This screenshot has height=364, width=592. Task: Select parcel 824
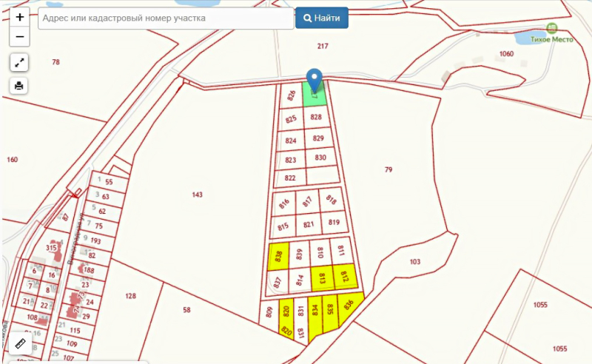coord(291,141)
